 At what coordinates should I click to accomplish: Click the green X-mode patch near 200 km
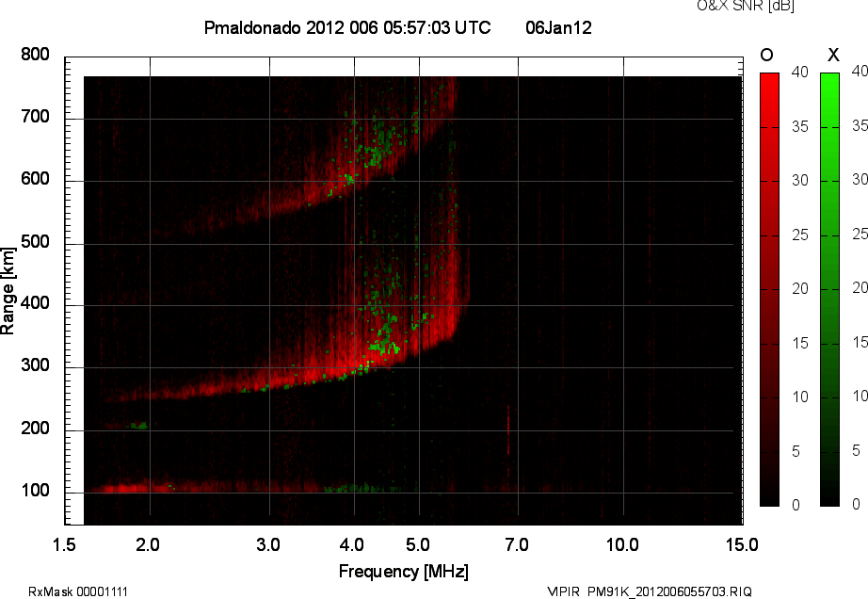[x=138, y=426]
